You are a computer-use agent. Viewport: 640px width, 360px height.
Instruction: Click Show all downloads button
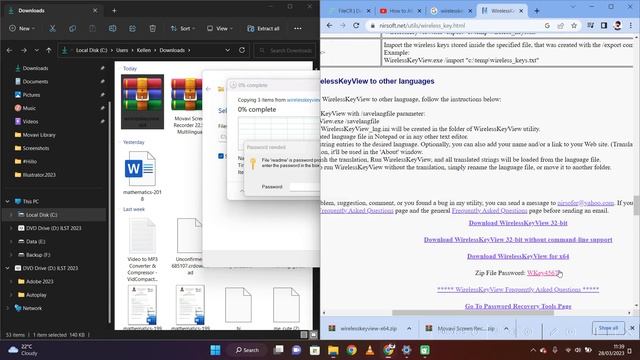pyautogui.click(x=608, y=328)
